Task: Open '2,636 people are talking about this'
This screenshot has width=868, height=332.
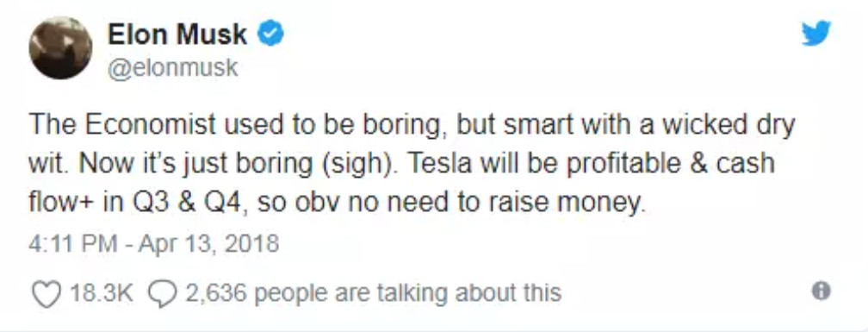Action: pos(373,292)
